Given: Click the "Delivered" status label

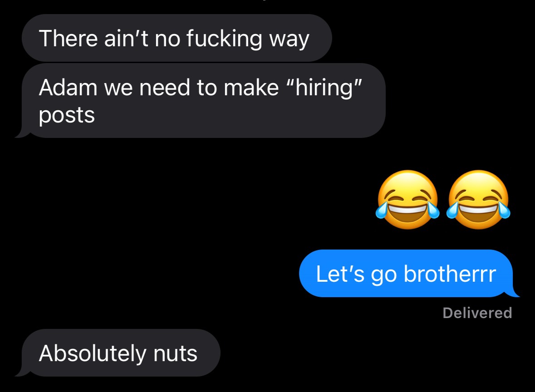Looking at the screenshot, I should [x=477, y=313].
